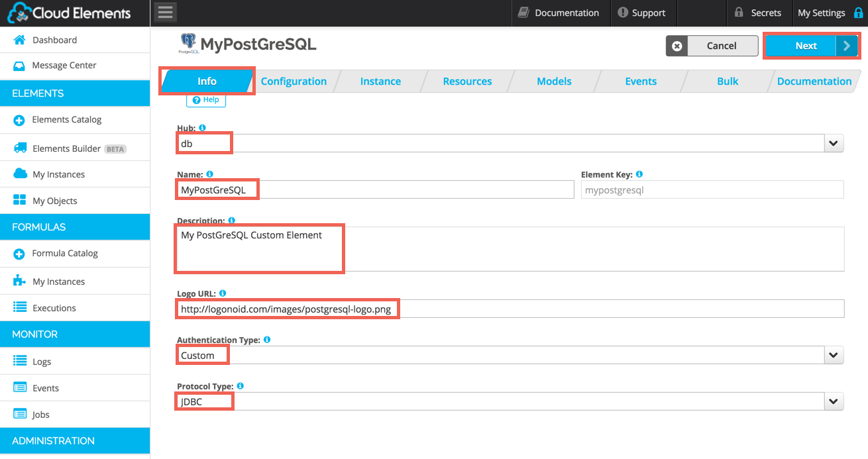
Task: Click the Elements My Instances cloud icon
Action: click(21, 174)
